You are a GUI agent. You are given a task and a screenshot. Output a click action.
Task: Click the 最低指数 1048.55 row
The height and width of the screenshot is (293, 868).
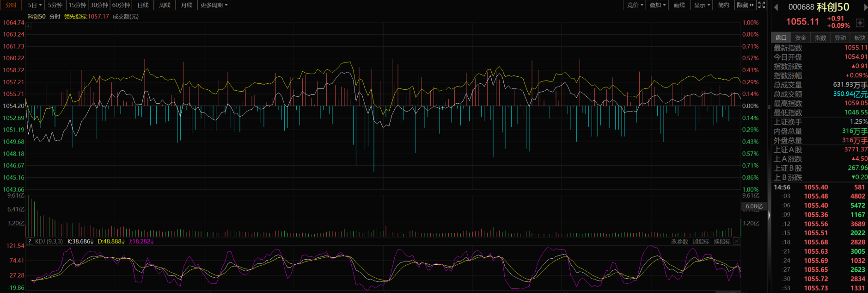coord(820,112)
